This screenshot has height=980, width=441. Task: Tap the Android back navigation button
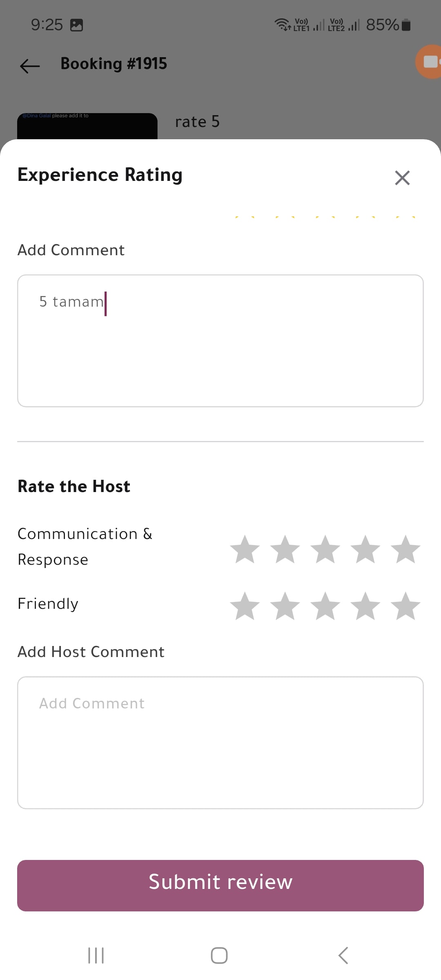[x=343, y=955]
